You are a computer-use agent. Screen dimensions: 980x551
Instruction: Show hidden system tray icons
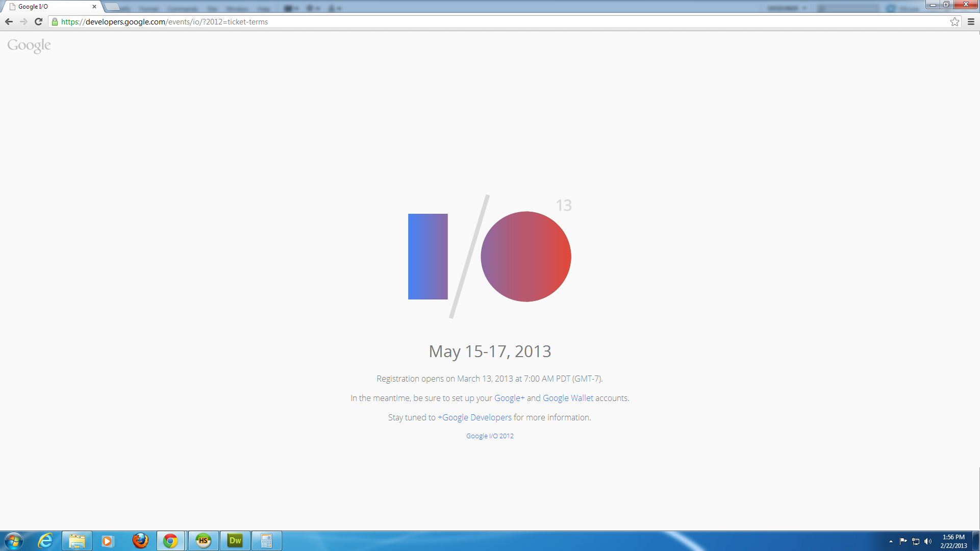(x=891, y=541)
